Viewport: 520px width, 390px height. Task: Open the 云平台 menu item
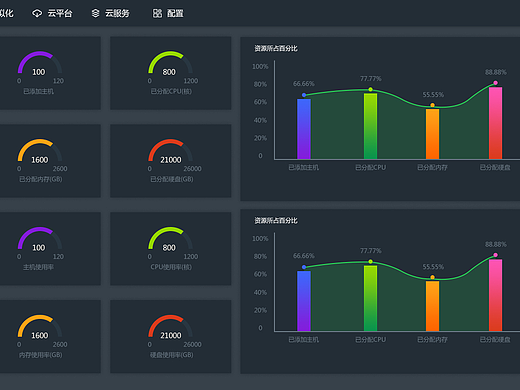[x=60, y=13]
